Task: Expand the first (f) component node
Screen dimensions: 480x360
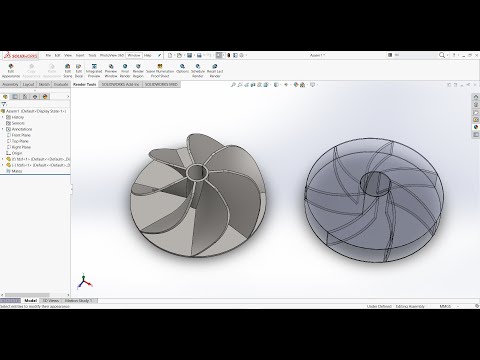Action: point(3,159)
